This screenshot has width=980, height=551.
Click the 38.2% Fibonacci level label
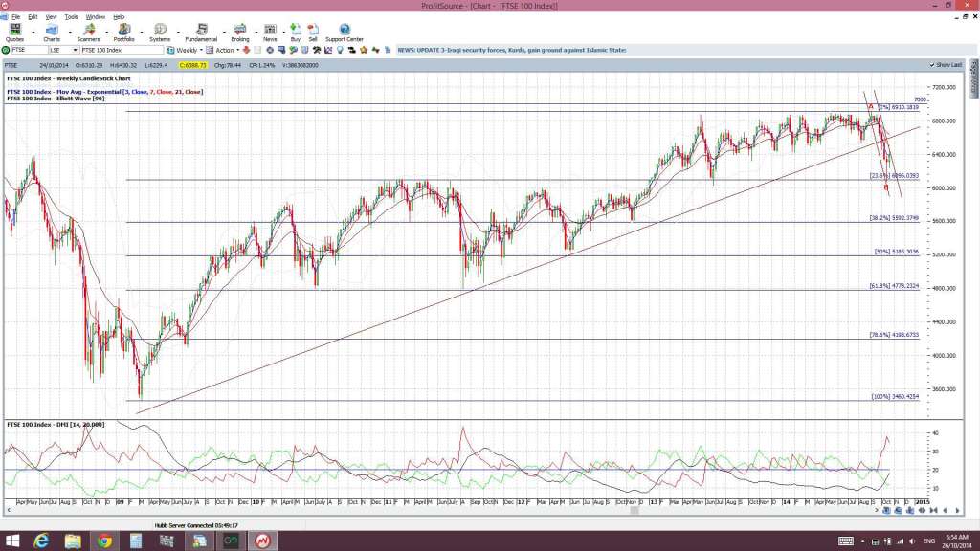[x=895, y=218]
